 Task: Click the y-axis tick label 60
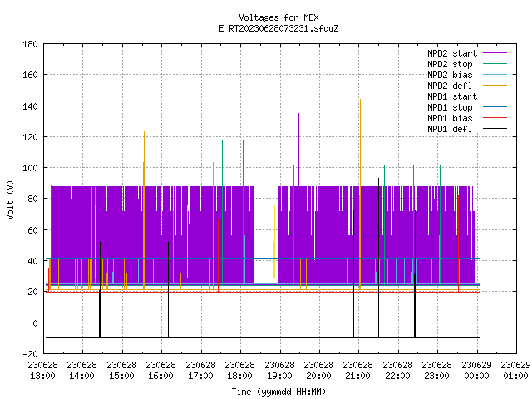(33, 230)
